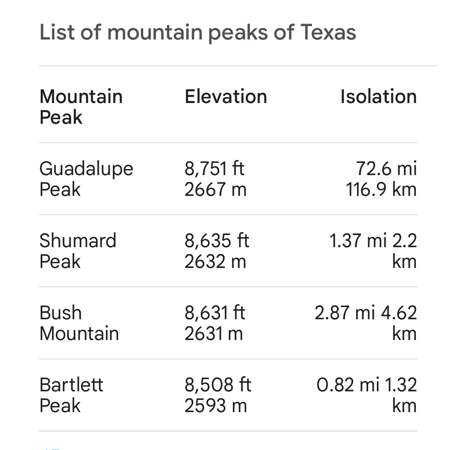Click the 72.6 mi isolation value
476x450 pixels.
tap(386, 169)
